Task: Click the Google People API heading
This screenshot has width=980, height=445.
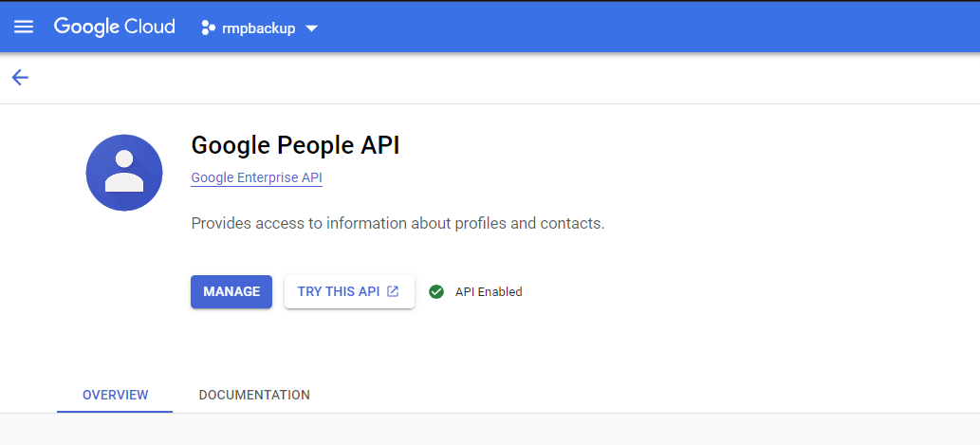Action: [295, 145]
